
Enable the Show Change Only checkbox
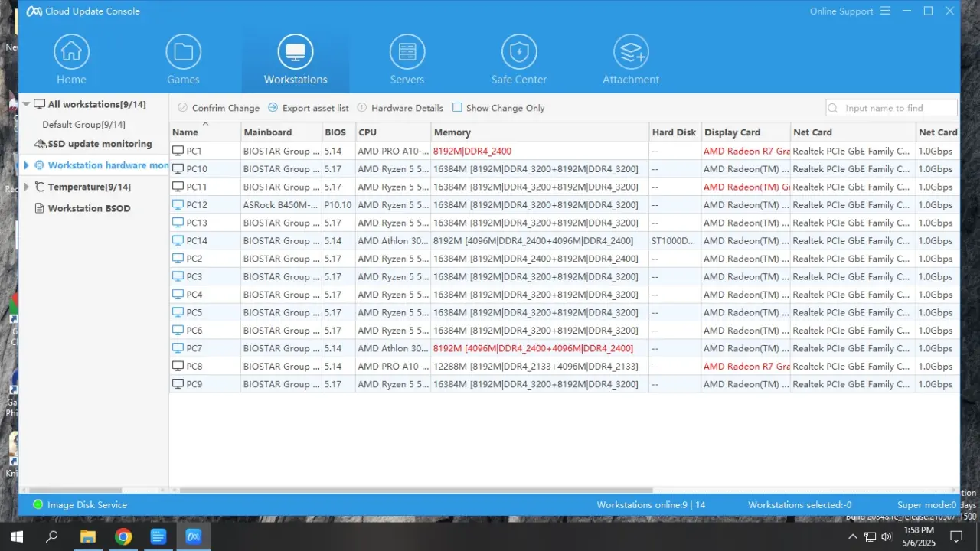point(457,108)
